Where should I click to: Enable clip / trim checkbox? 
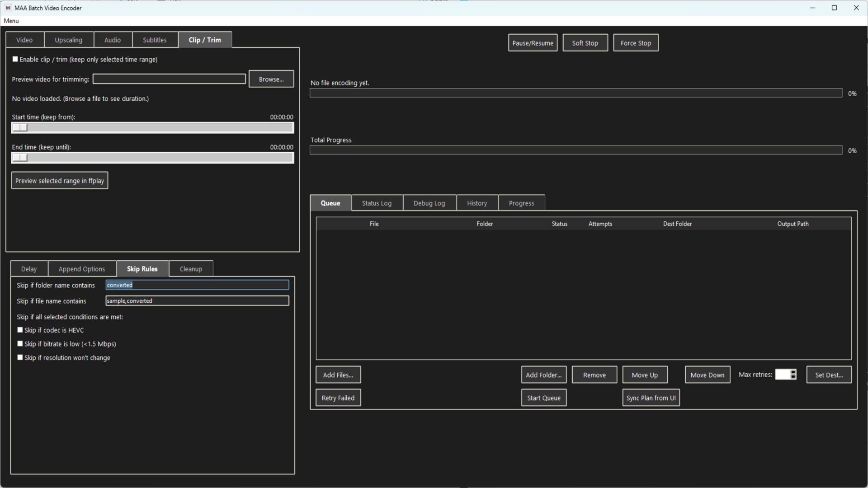click(15, 59)
